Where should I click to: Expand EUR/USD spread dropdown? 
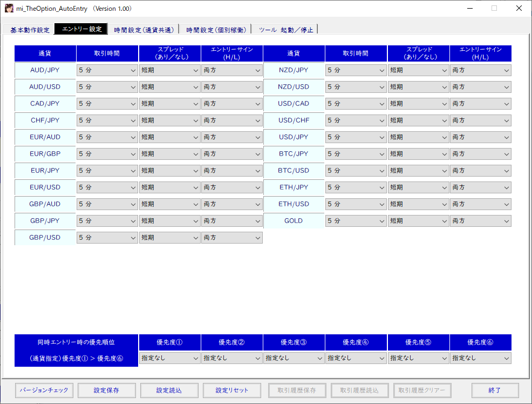(169, 187)
